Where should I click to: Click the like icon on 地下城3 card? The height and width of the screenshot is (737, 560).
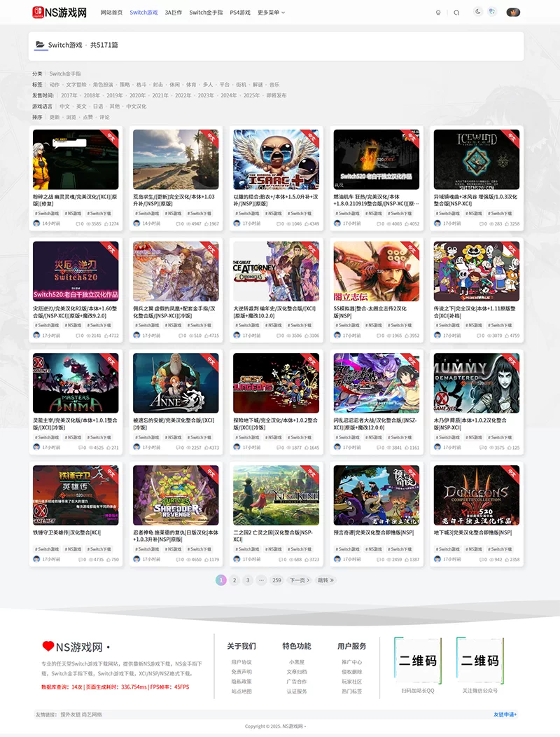point(507,559)
